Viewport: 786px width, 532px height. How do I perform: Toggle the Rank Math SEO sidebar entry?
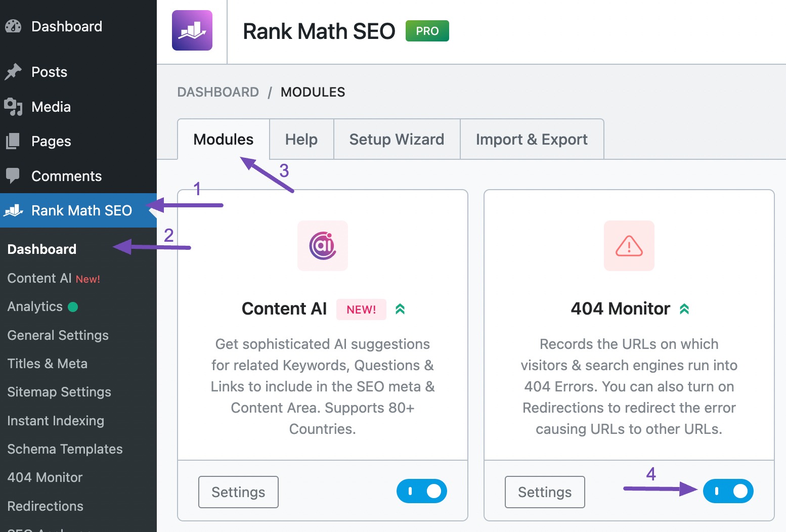point(81,210)
